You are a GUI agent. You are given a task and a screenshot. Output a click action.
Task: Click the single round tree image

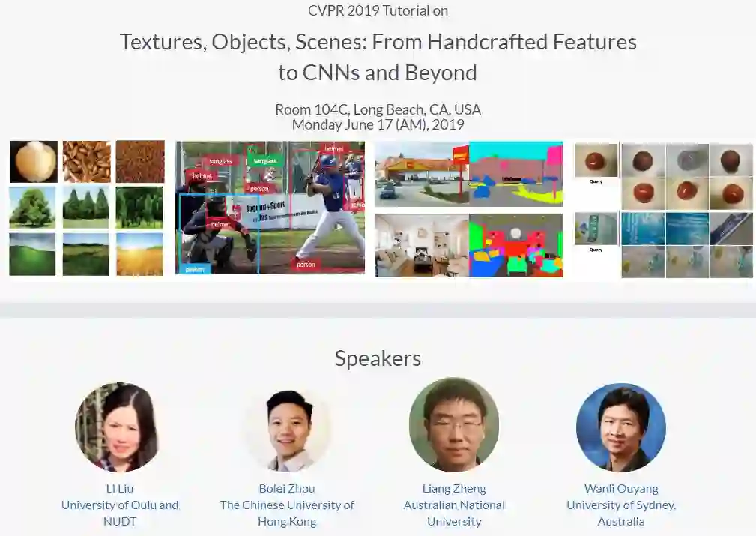click(33, 208)
